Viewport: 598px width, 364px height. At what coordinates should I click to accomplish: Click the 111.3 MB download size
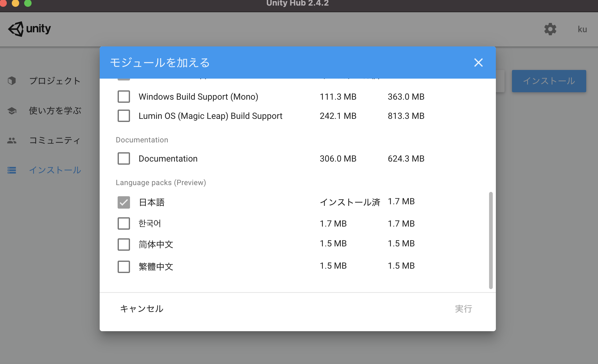click(338, 97)
